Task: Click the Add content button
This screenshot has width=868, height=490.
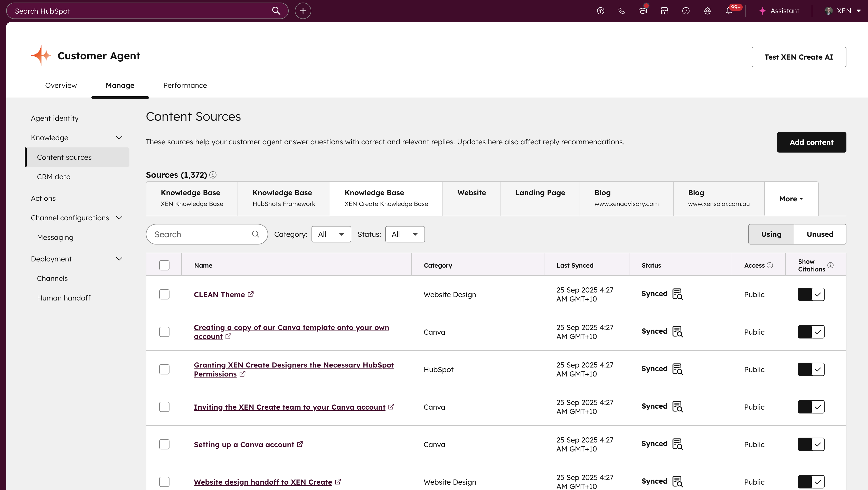Action: coord(811,142)
